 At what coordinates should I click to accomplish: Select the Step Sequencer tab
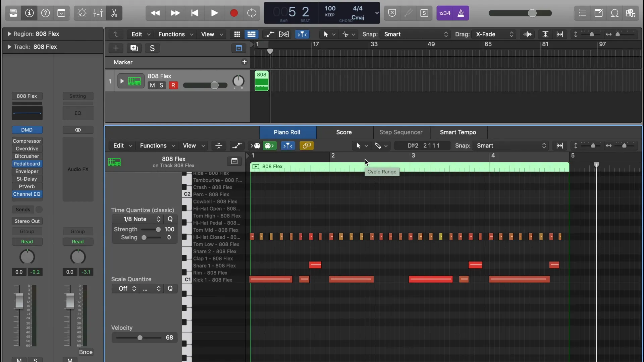click(401, 132)
